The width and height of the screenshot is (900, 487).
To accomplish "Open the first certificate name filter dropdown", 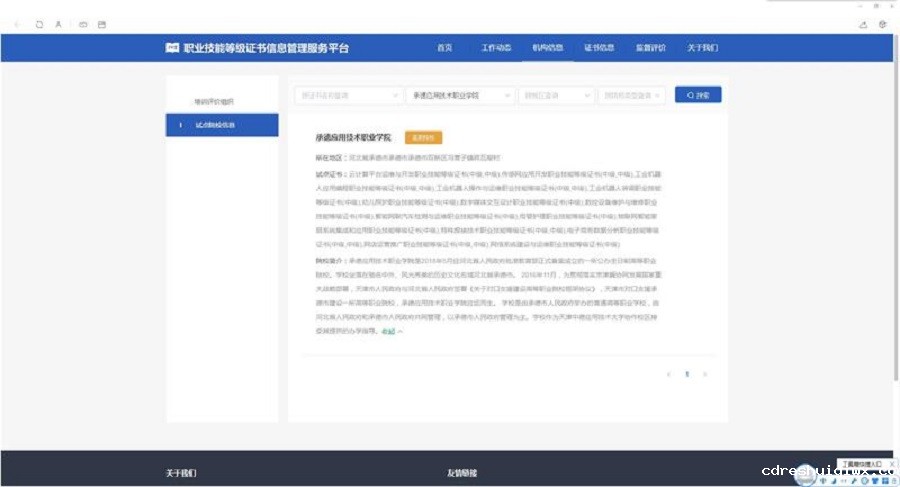I will (x=348, y=95).
